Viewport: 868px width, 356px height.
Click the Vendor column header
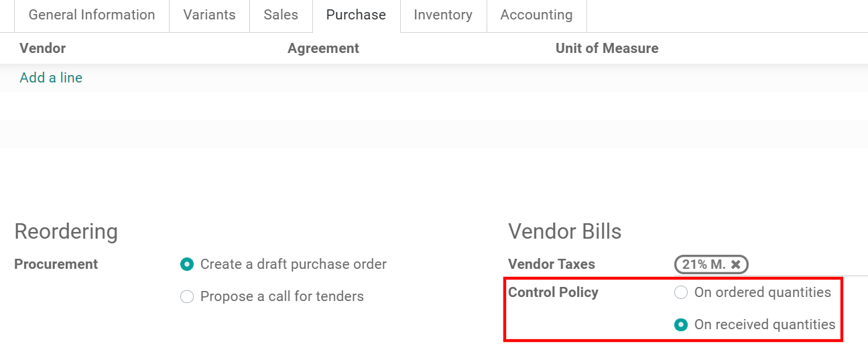coord(43,48)
